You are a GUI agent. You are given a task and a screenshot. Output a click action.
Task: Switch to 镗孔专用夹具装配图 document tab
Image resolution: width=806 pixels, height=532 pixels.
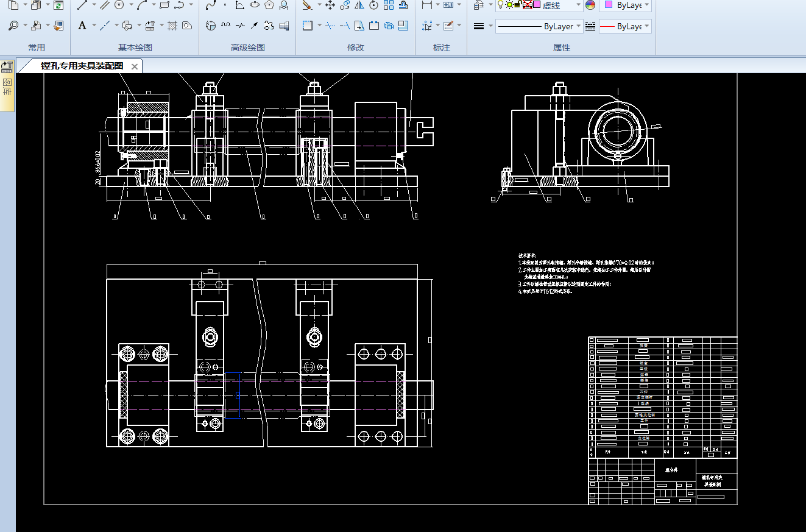(82, 66)
